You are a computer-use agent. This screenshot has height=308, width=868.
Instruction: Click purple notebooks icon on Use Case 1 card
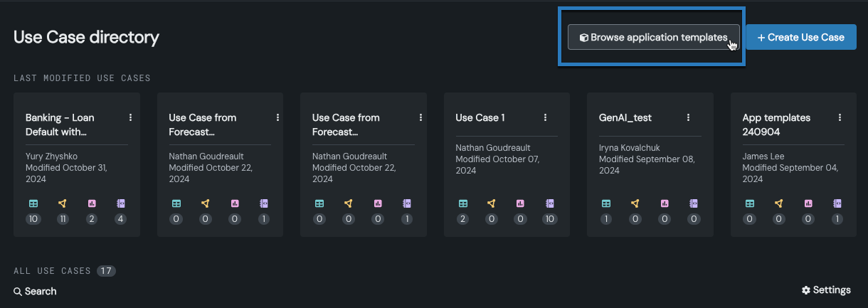click(x=549, y=203)
